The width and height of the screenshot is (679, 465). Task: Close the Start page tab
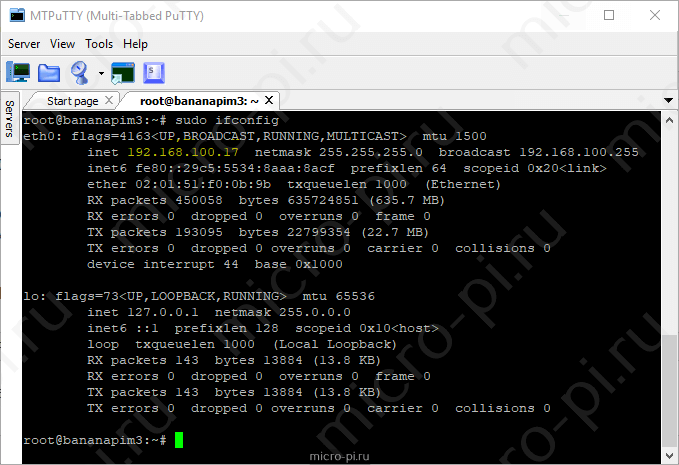109,100
